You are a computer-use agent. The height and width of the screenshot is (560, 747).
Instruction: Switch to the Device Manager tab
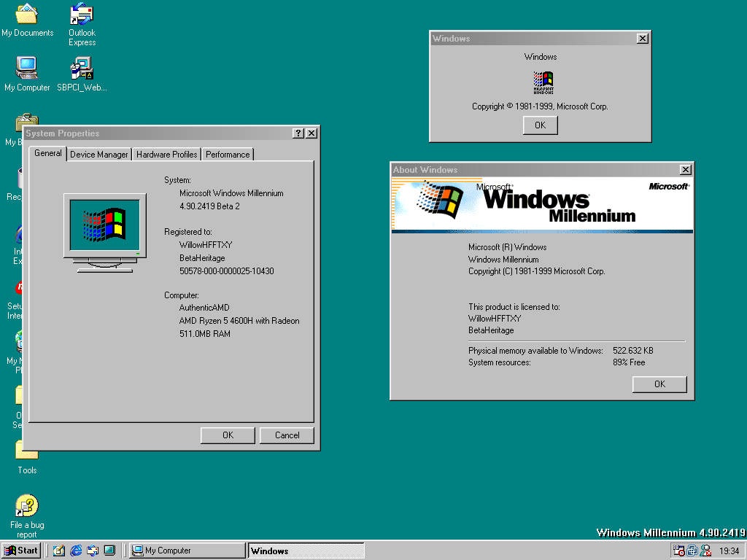pos(99,155)
